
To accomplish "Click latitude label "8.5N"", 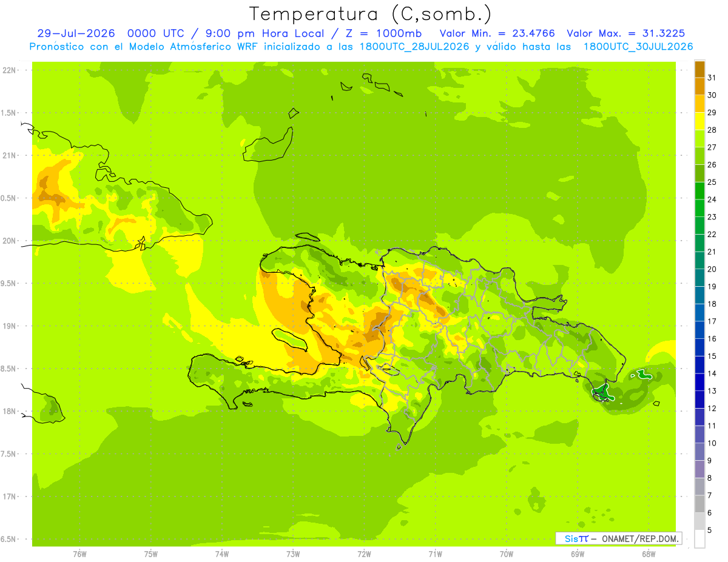I will click(x=9, y=369).
